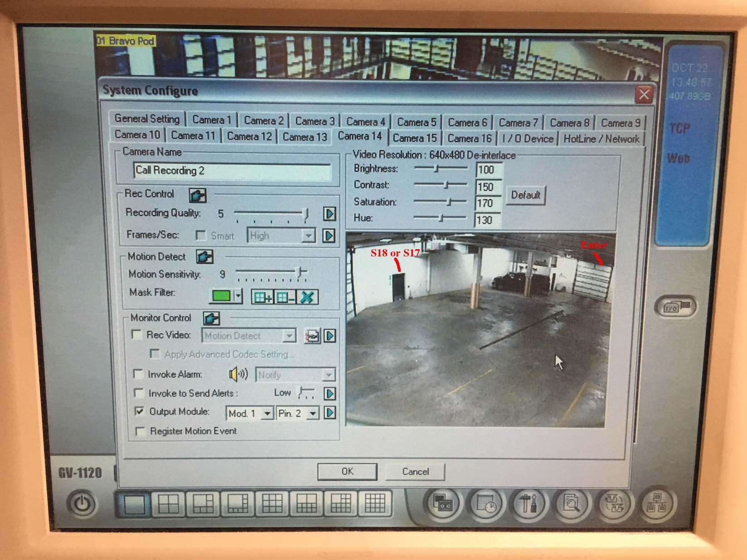
Task: Switch to Camera 9 tab
Action: click(621, 123)
